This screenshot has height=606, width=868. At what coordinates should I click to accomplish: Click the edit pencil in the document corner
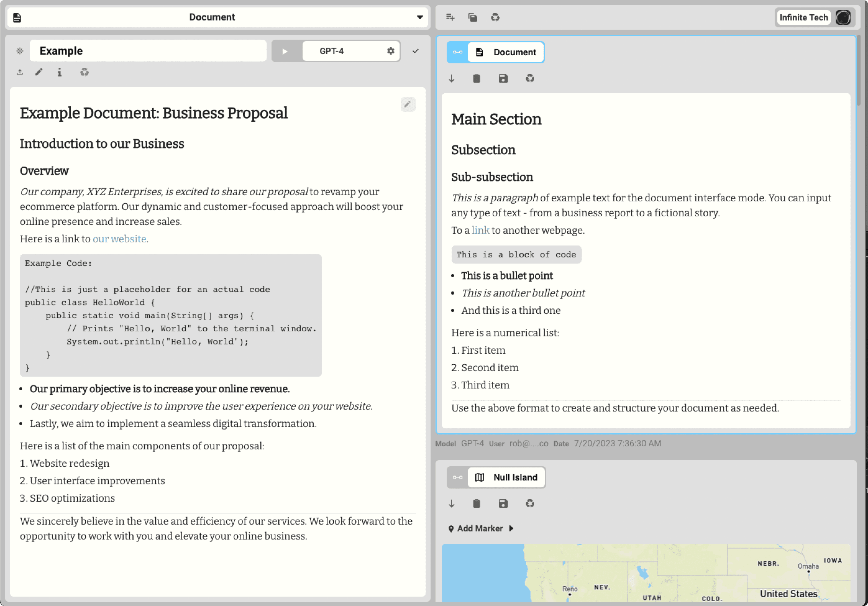click(408, 104)
